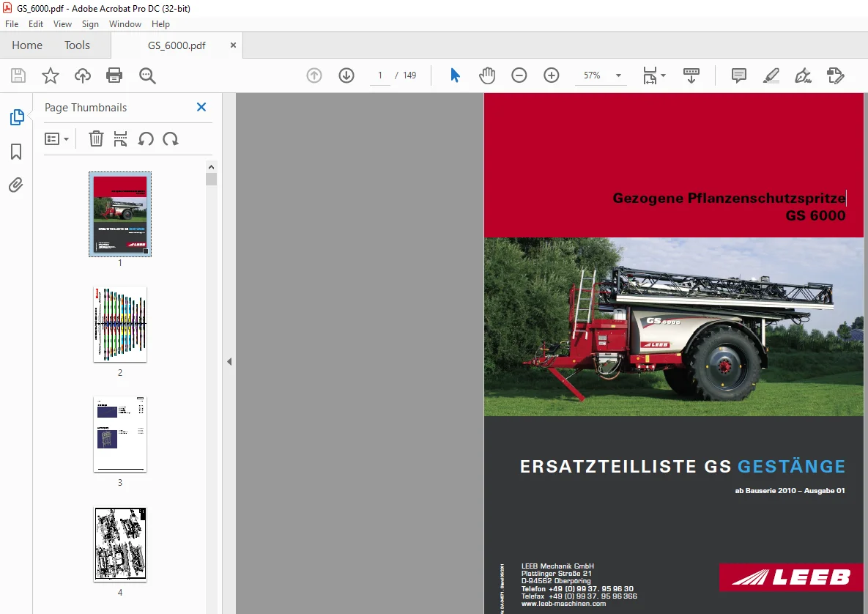Rotate page counterclockwise

pos(146,138)
